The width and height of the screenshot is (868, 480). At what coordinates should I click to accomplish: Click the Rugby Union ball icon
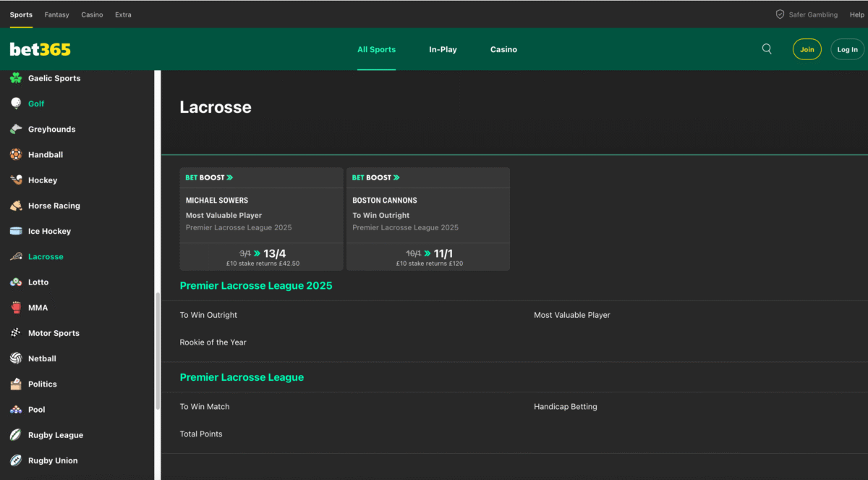[x=16, y=460]
